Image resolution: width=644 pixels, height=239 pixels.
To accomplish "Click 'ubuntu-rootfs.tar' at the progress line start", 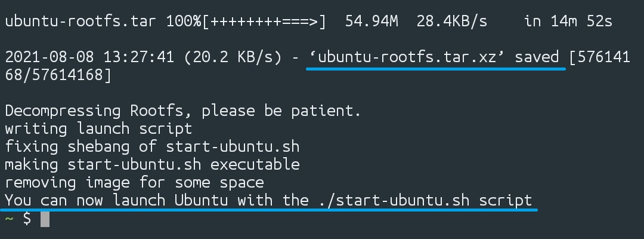I will [x=80, y=22].
